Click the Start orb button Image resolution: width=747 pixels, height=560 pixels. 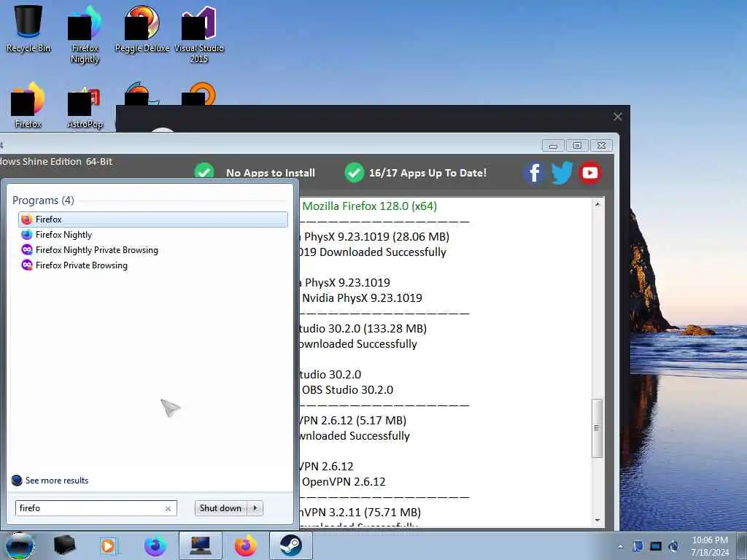pos(20,545)
